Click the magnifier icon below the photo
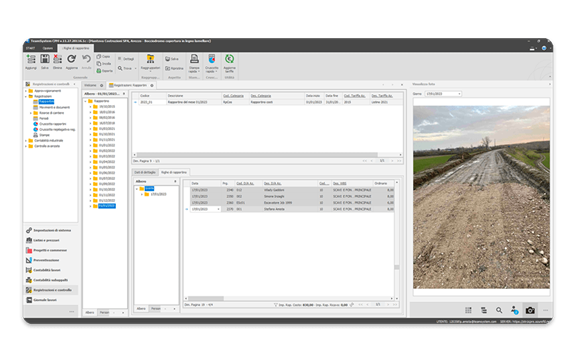Image resolution: width=576 pixels, height=362 pixels. (x=499, y=310)
